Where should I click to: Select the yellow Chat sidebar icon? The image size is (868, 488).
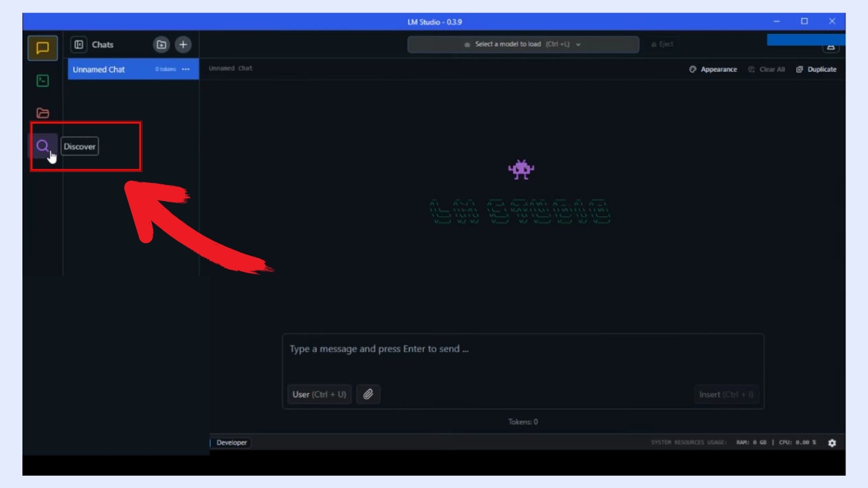click(43, 48)
